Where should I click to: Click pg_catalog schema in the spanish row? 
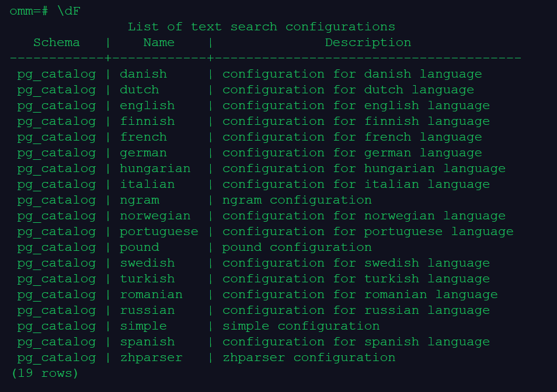[x=57, y=342]
